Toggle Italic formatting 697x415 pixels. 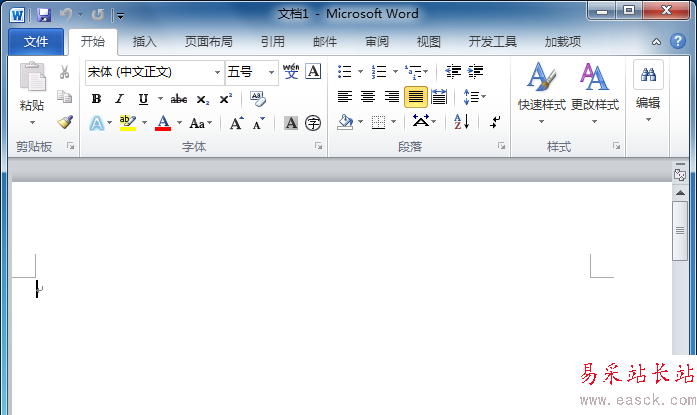tap(119, 98)
